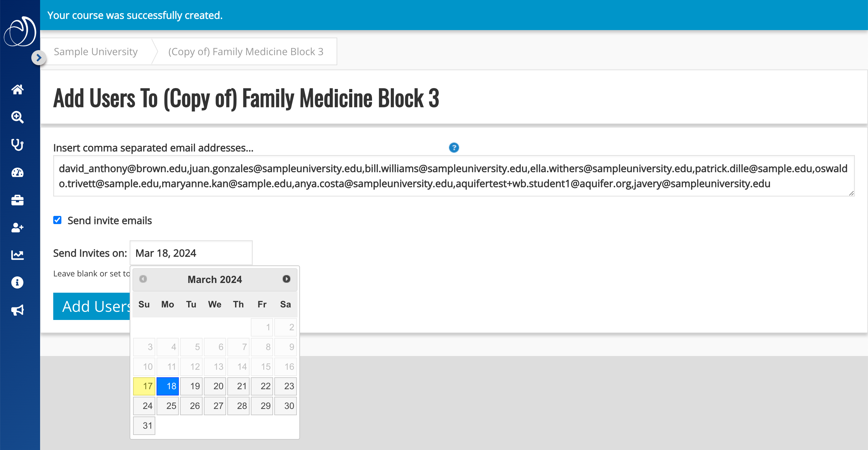Click the Sample University breadcrumb

pyautogui.click(x=96, y=52)
